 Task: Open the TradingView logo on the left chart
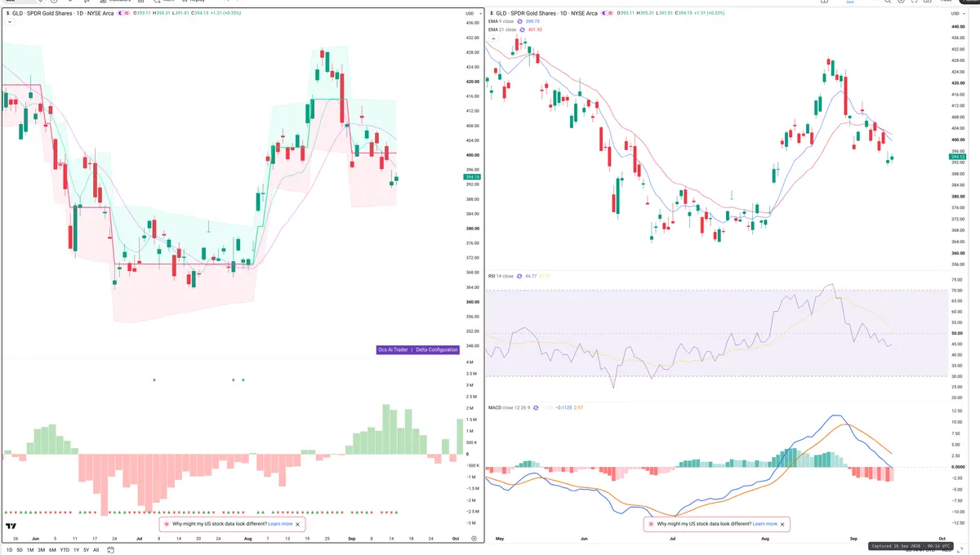11,526
